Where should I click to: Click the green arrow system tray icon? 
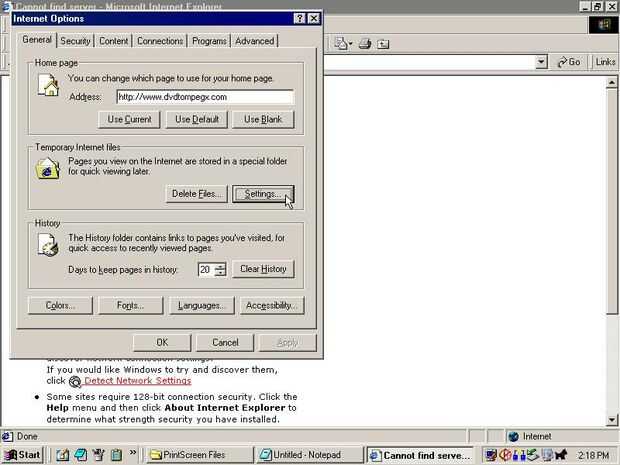tap(533, 455)
